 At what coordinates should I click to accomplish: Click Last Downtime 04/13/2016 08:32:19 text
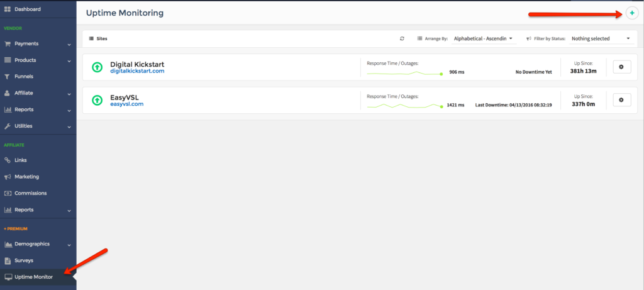point(513,105)
